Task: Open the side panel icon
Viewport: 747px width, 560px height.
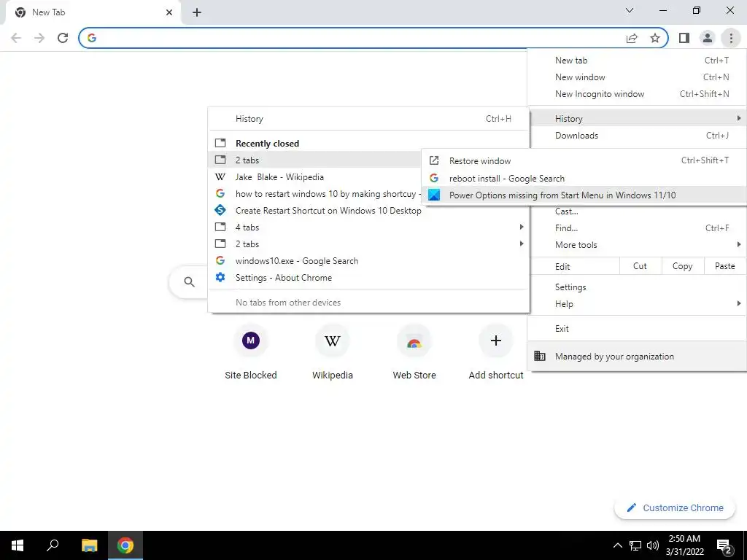Action: [684, 38]
